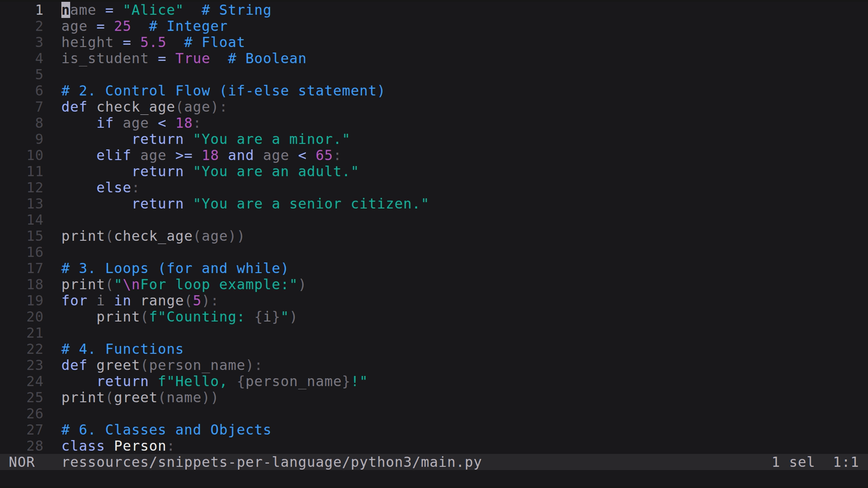Click the f"Hello, {person_name}!" string
The height and width of the screenshot is (488, 868).
[263, 382]
